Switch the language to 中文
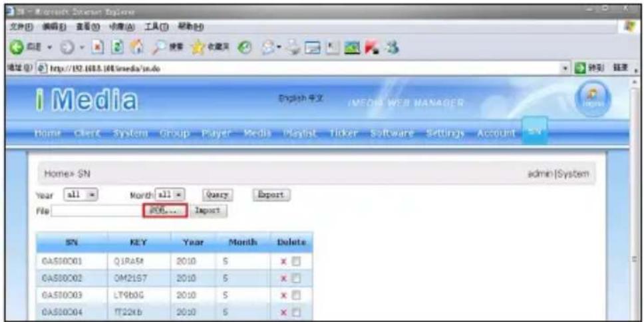The height and width of the screenshot is (322, 644). (315, 99)
